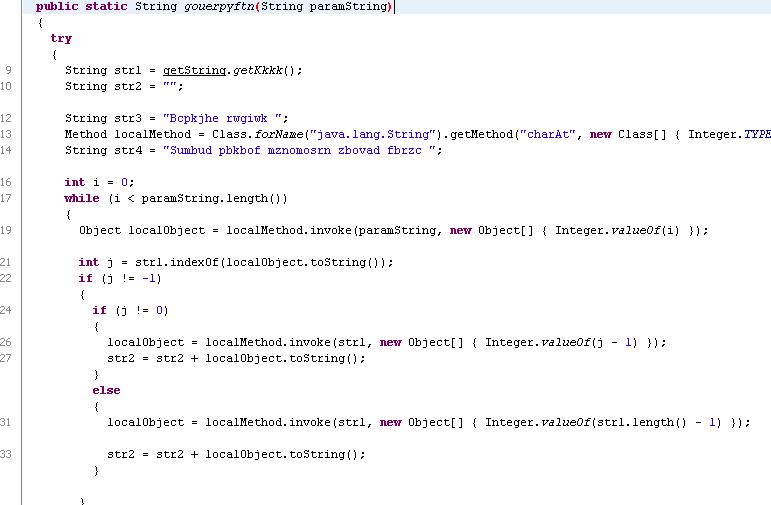Click the else keyword

(106, 390)
